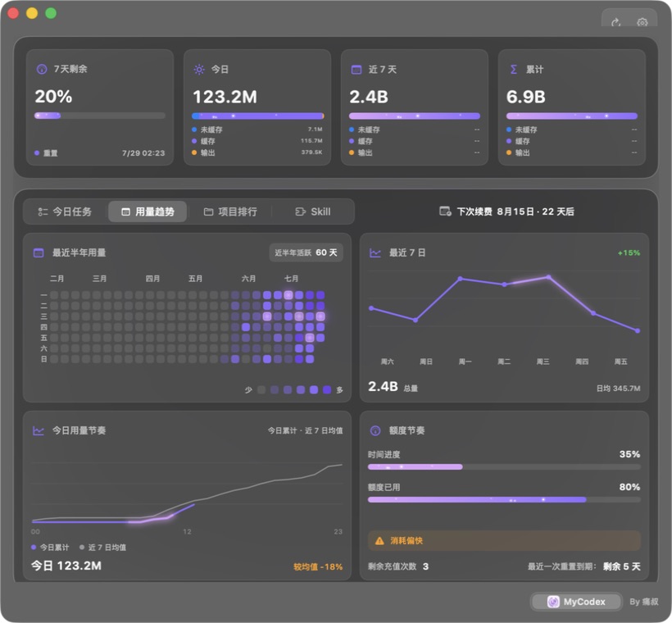Click the calendar icon beside 近 7 天

click(x=356, y=70)
